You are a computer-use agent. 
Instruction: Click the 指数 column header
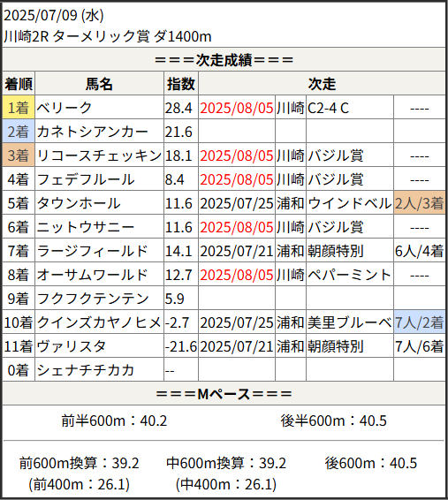tap(181, 84)
